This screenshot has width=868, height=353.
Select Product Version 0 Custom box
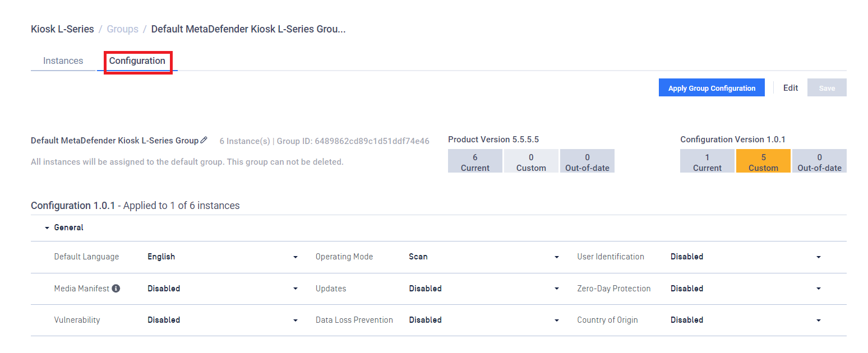point(531,161)
